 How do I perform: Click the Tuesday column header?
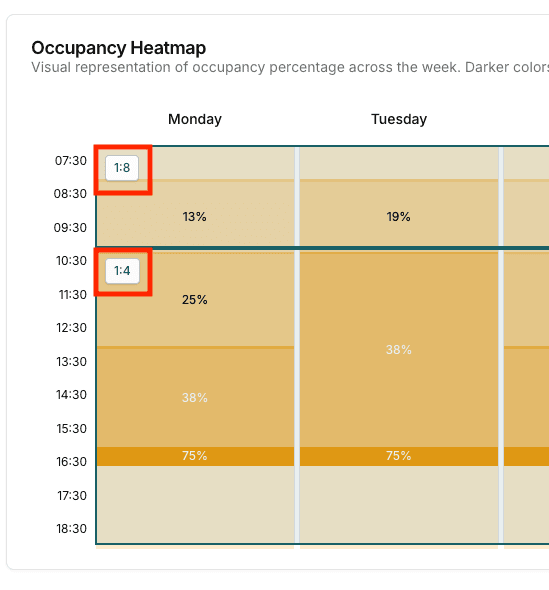[399, 119]
